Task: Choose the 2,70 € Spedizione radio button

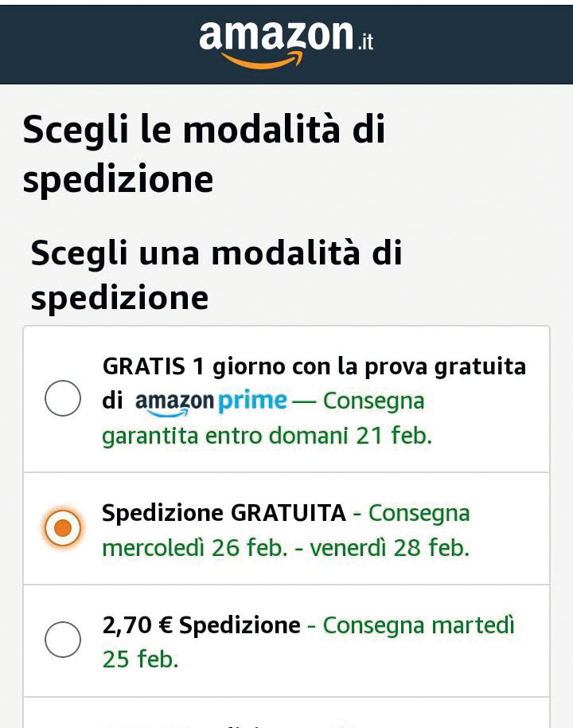Action: (x=63, y=640)
